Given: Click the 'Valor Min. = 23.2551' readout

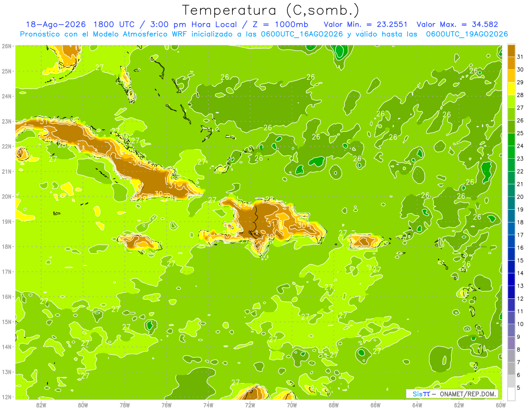Looking at the screenshot, I should point(366,24).
